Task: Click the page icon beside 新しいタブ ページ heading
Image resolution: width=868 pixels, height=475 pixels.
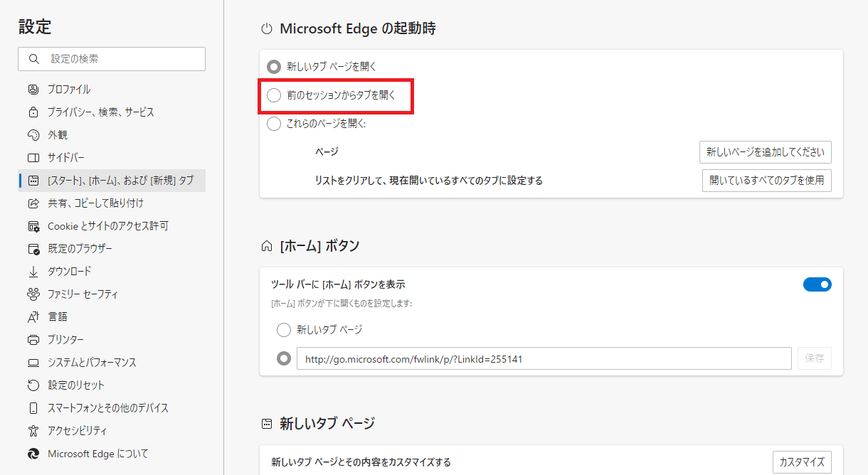Action: pos(267,425)
